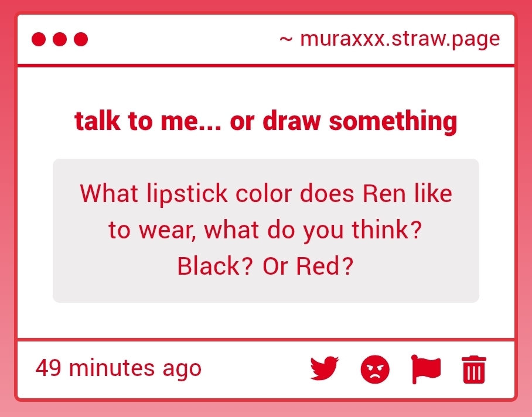Click the "Black? Or Red?" line
Screen dimensions: 532x417
[x=266, y=266]
